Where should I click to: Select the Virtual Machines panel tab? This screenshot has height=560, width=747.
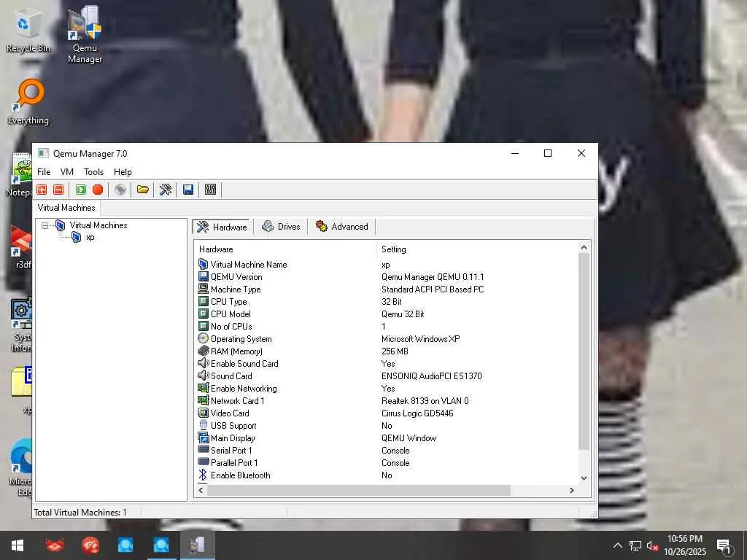click(x=66, y=208)
